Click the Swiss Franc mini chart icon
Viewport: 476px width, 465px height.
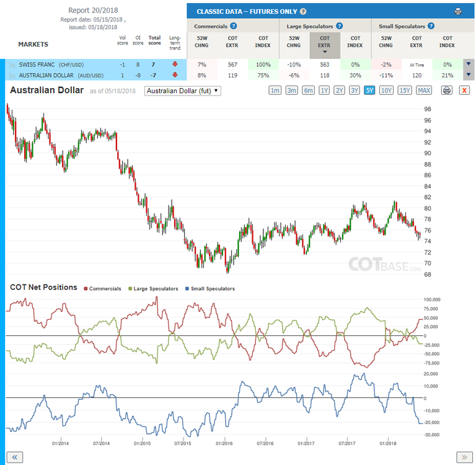tap(12, 64)
